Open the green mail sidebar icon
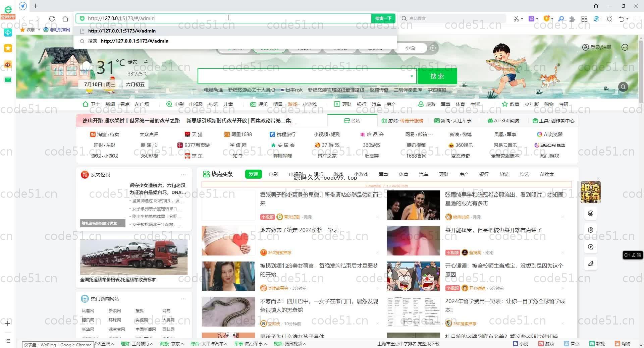644x348 pixels. 8,80
